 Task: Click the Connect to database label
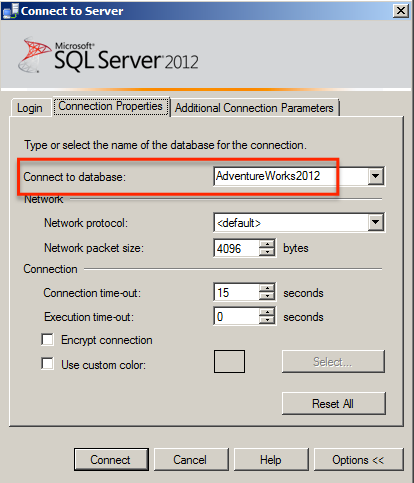(x=75, y=177)
